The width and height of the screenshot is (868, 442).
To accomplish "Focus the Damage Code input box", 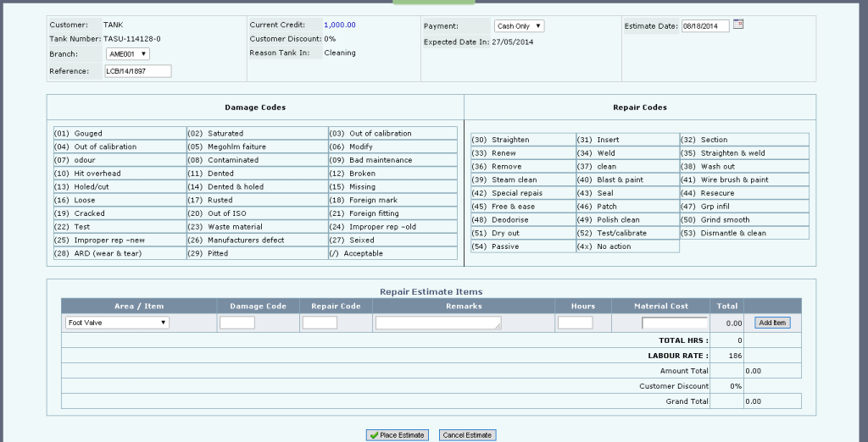I will point(237,323).
